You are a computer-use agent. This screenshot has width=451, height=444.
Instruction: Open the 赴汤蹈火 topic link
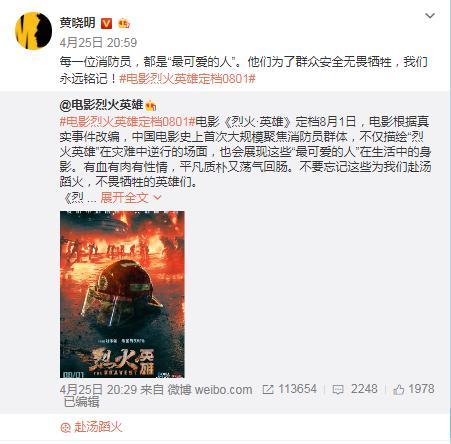pyautogui.click(x=98, y=427)
